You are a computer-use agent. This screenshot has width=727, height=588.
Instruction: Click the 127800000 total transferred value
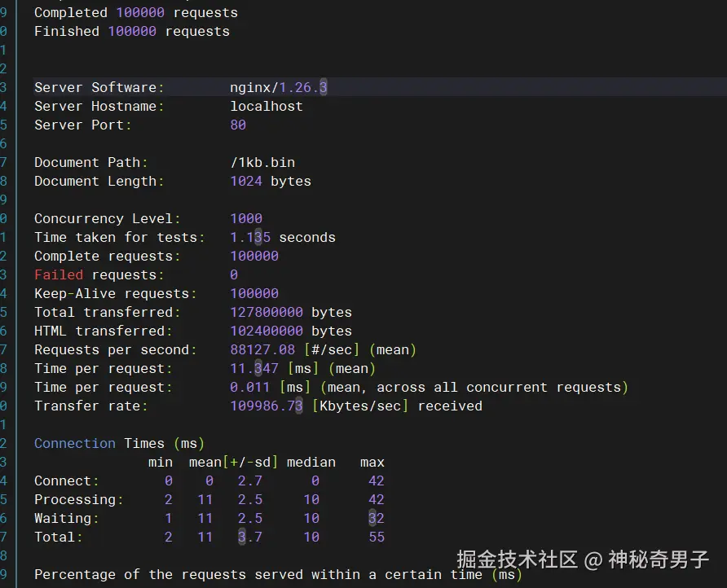pyautogui.click(x=267, y=313)
